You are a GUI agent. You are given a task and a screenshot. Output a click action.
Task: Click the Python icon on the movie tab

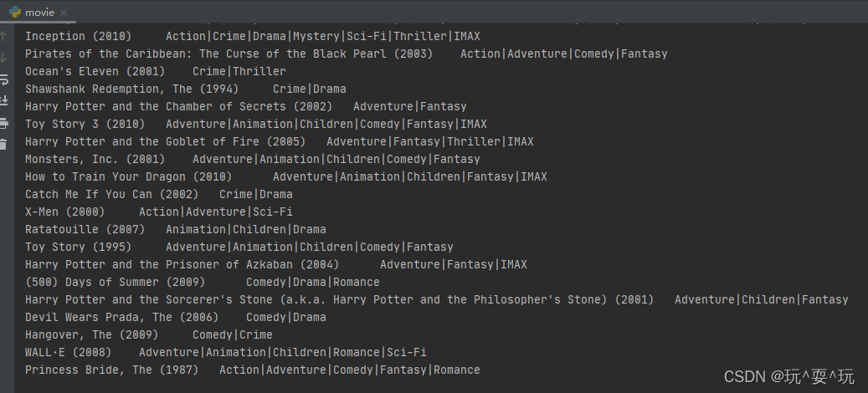(16, 12)
